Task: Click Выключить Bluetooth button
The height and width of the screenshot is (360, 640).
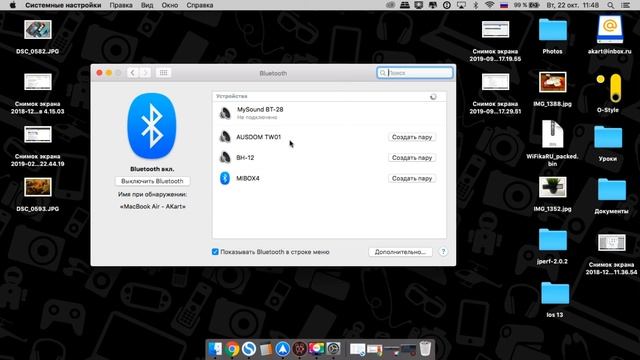Action: click(x=152, y=181)
